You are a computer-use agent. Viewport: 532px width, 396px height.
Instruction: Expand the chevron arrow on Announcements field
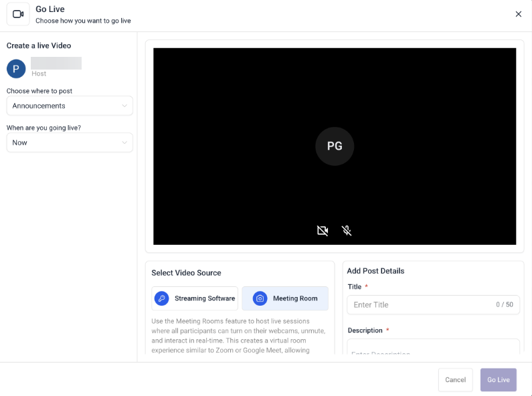click(124, 106)
